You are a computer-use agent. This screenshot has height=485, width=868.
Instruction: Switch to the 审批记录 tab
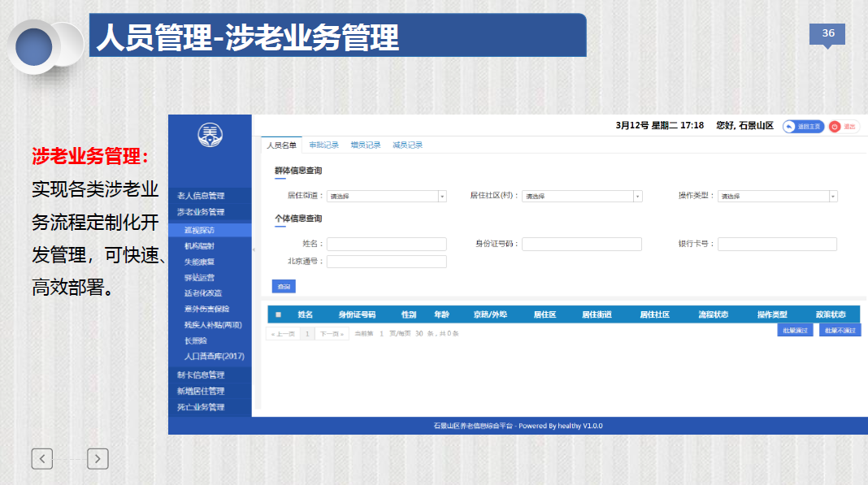pos(323,145)
